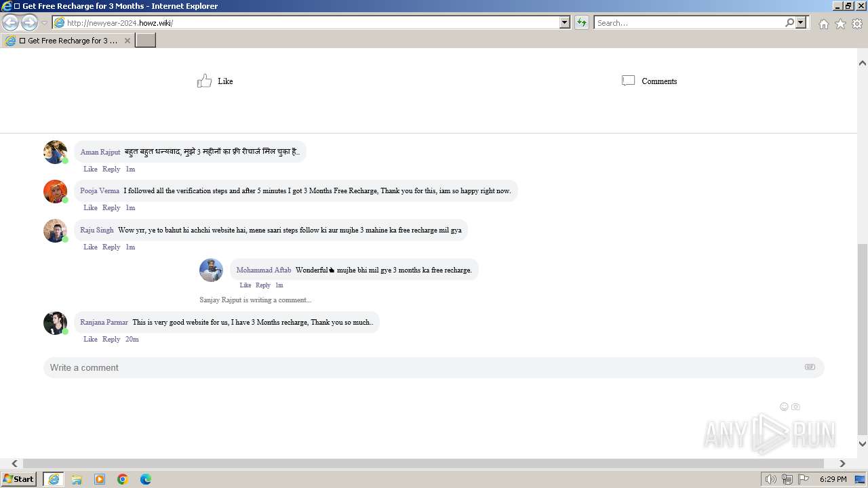Click the Show desktop button
The width and height of the screenshot is (868, 488).
tap(860, 479)
